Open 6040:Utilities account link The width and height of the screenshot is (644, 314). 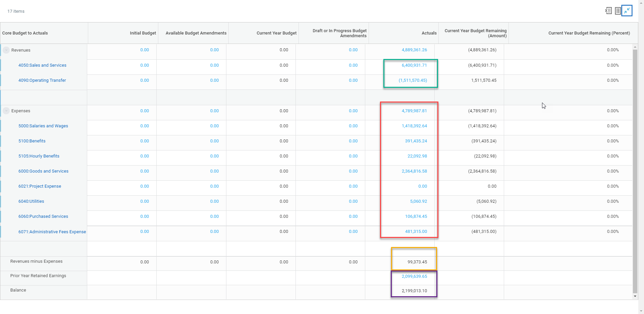(31, 201)
